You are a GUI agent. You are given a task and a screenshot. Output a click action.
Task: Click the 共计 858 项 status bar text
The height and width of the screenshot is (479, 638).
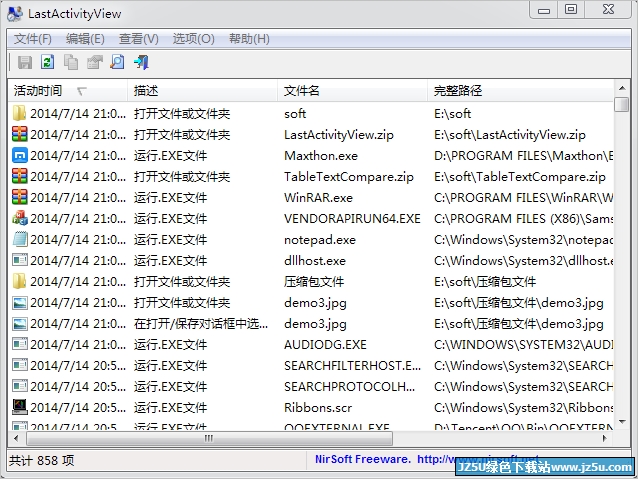42,460
